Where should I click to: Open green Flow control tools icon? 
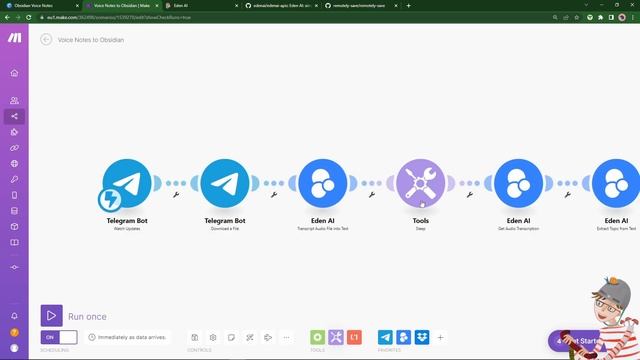pyautogui.click(x=318, y=337)
